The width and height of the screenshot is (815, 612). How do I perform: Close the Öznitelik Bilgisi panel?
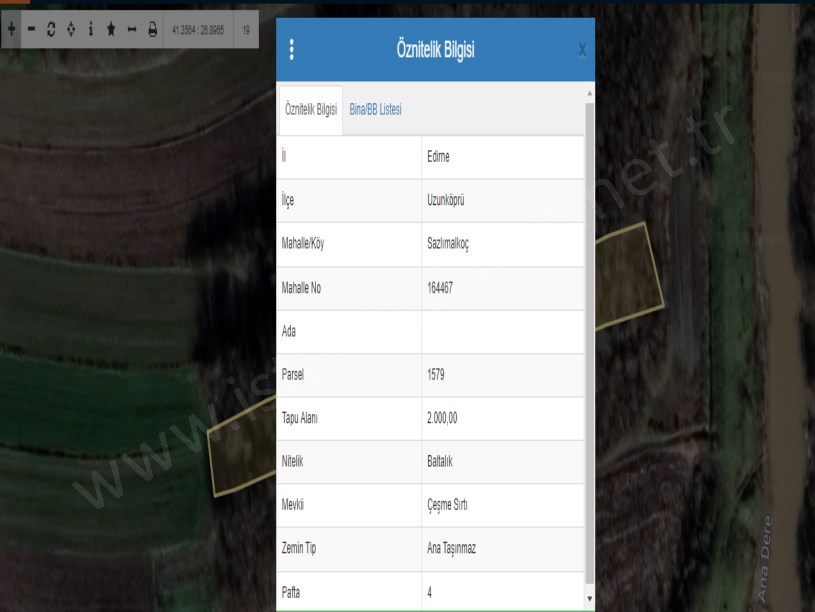coord(583,50)
